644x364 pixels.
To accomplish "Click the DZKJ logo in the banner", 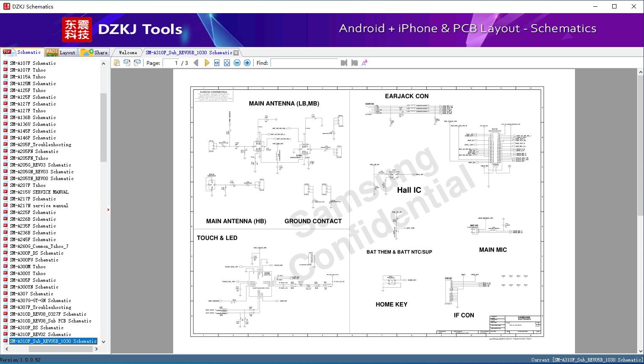I will coord(77,30).
